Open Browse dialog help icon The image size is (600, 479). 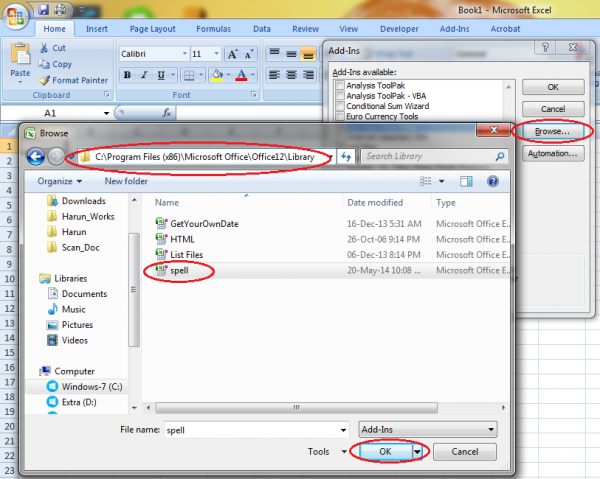tap(493, 181)
